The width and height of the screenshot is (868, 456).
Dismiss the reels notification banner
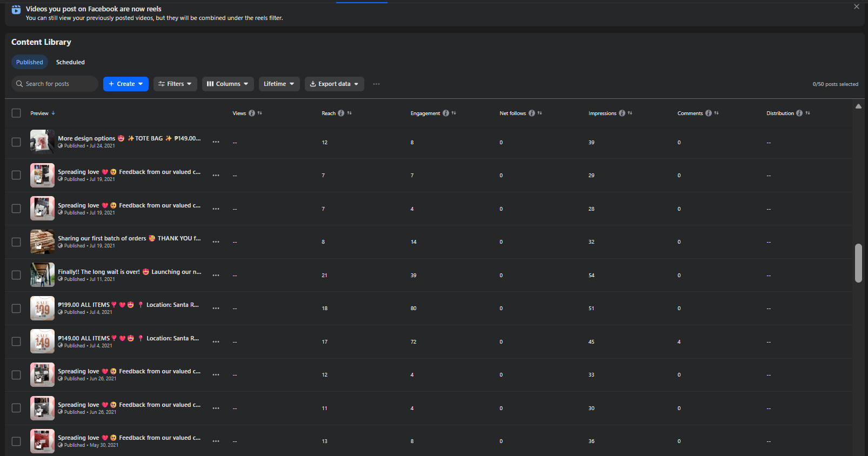[x=856, y=7]
